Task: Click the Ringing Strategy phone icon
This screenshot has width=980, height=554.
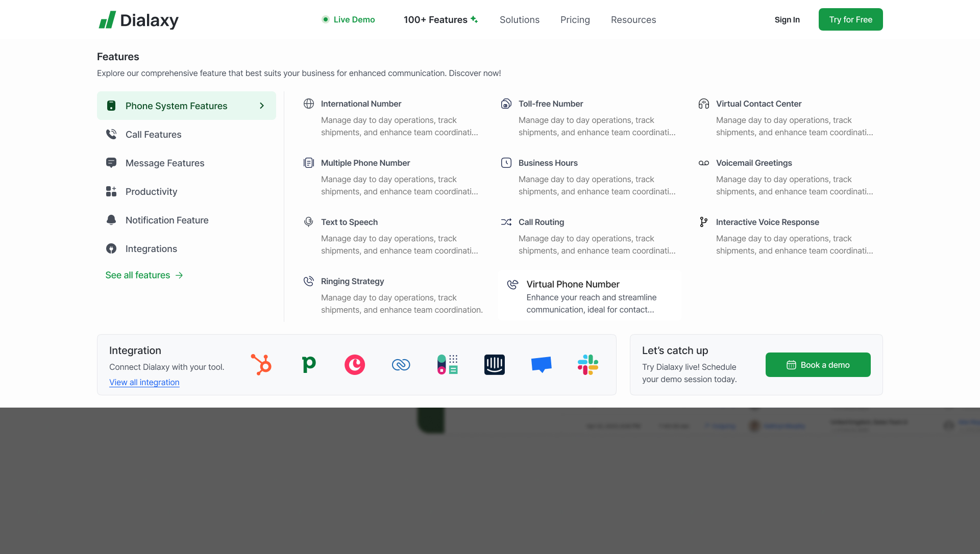Action: pyautogui.click(x=309, y=281)
